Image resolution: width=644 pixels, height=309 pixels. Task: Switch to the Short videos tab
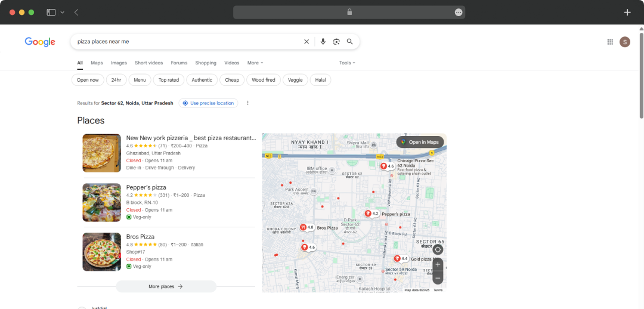click(x=148, y=63)
